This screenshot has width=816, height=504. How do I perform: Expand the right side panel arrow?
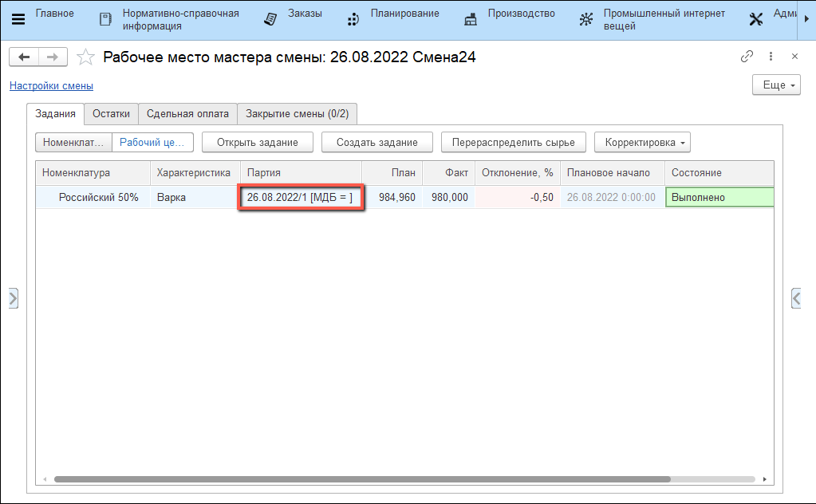tap(795, 298)
